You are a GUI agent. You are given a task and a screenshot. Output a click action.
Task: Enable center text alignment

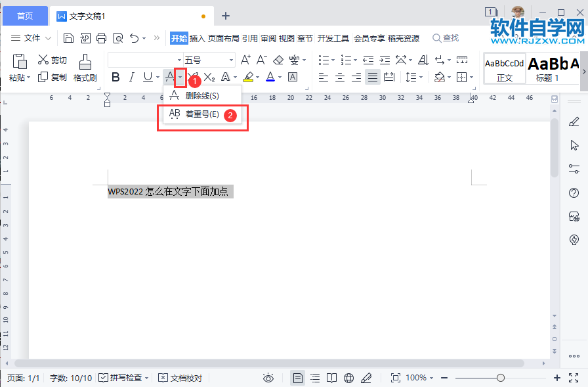click(x=339, y=77)
